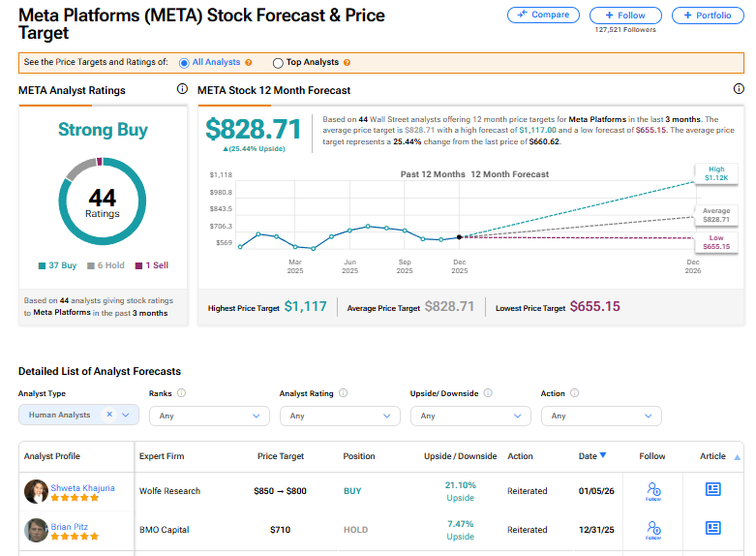Click the Article column header
Image resolution: width=756 pixels, height=556 pixels.
pos(713,456)
